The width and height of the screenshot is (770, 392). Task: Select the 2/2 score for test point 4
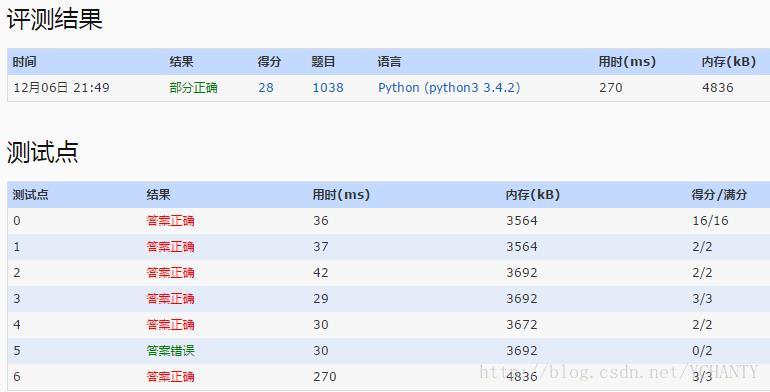702,325
